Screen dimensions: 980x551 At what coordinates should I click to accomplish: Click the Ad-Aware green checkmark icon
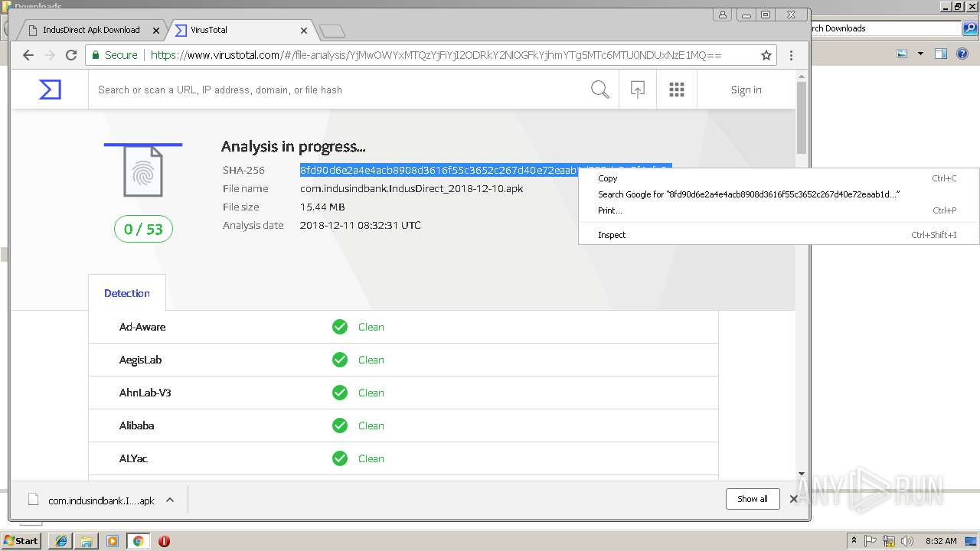340,327
